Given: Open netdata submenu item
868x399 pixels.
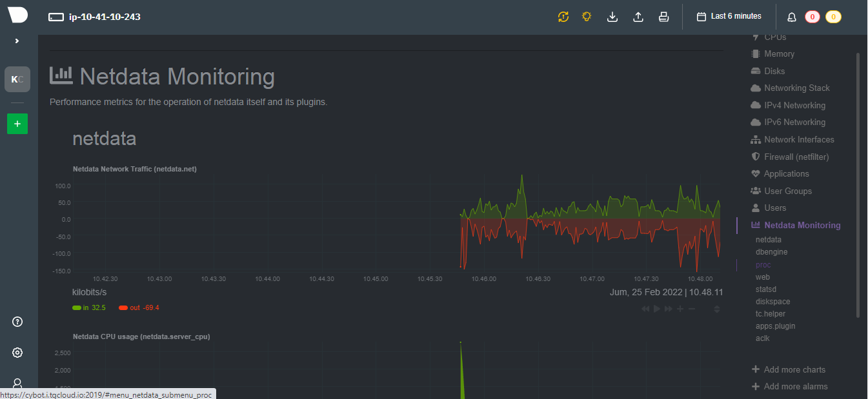Looking at the screenshot, I should 768,240.
